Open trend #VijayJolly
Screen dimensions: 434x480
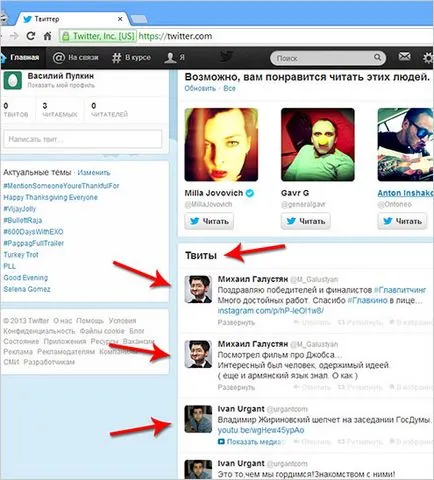(x=19, y=209)
